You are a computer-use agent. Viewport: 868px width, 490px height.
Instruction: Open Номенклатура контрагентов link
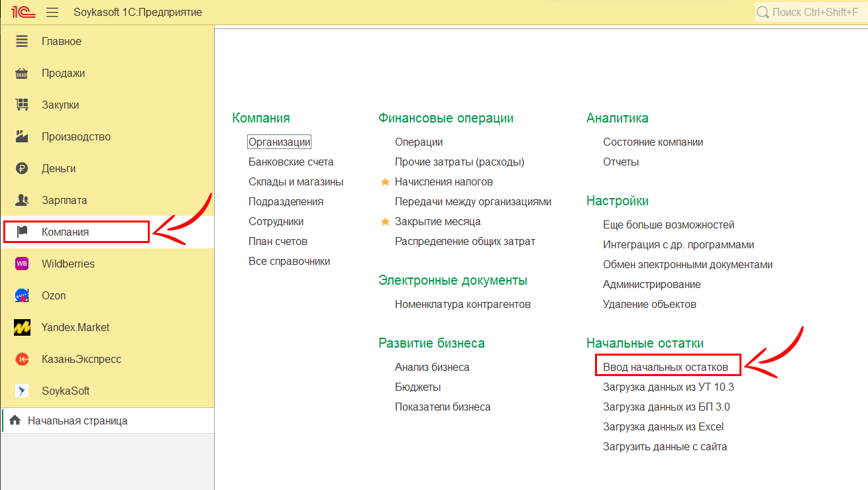pyautogui.click(x=462, y=304)
